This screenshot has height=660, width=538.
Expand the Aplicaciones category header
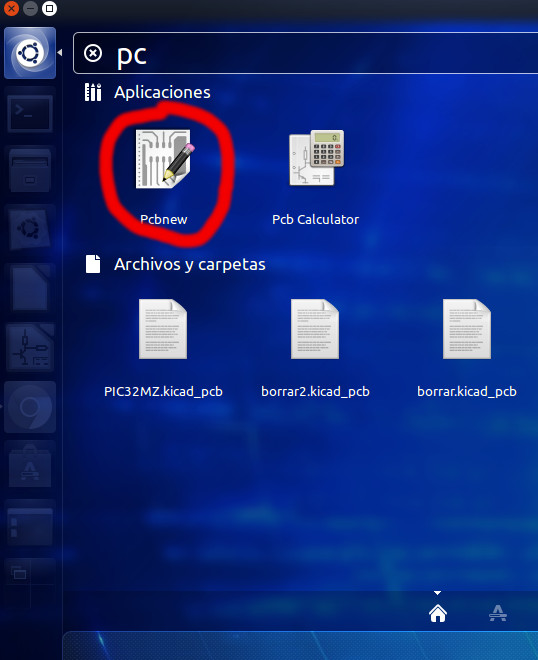click(162, 92)
